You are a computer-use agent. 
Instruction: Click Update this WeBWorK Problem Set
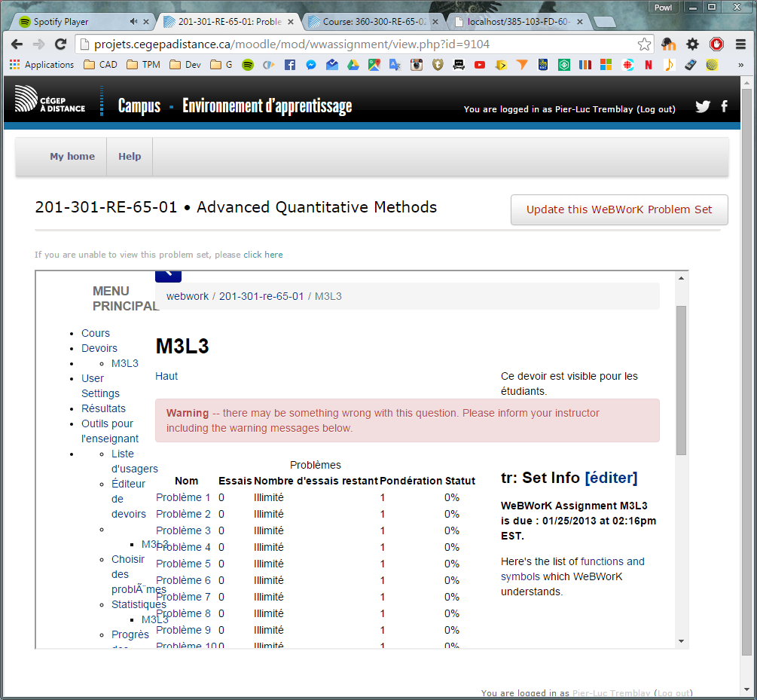(618, 209)
